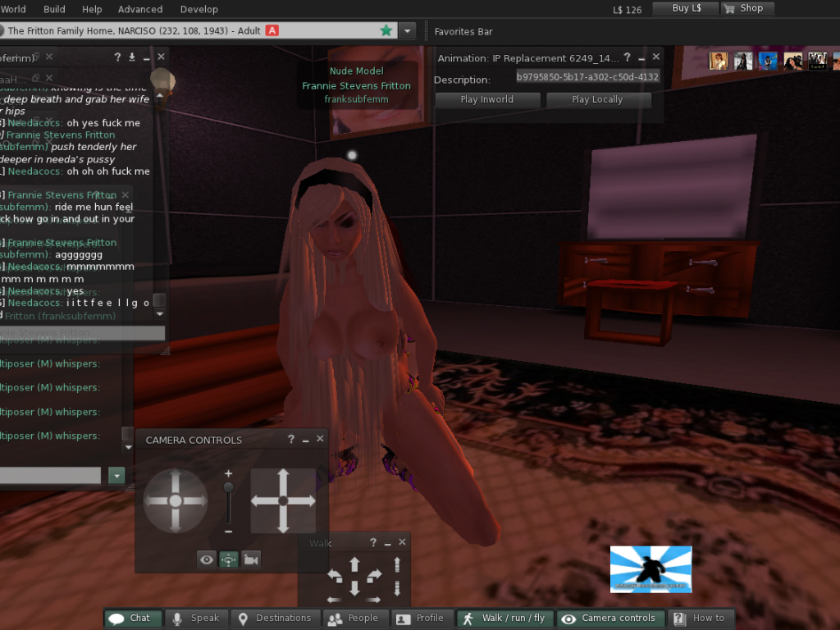Click the Play Inworld button
840x630 pixels.
click(x=487, y=99)
